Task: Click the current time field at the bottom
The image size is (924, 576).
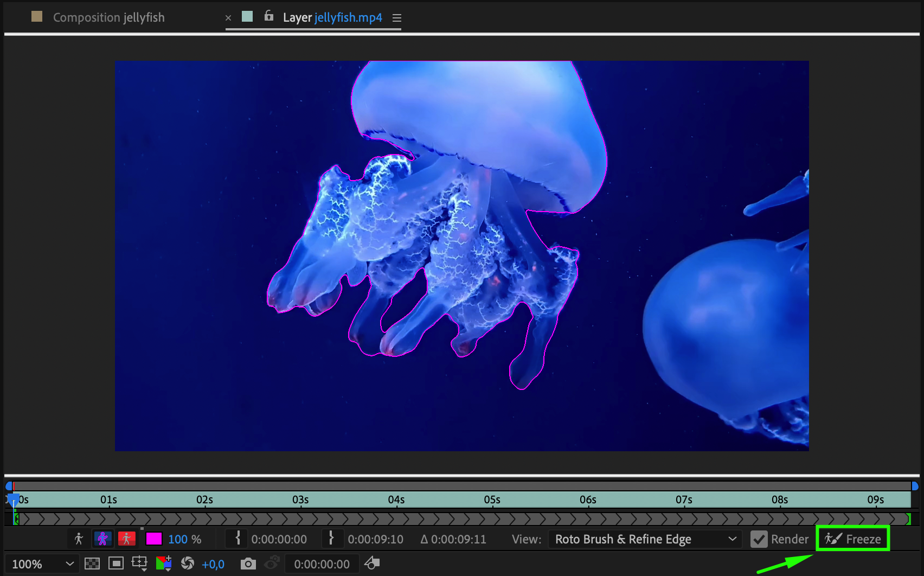Action: 322,564
